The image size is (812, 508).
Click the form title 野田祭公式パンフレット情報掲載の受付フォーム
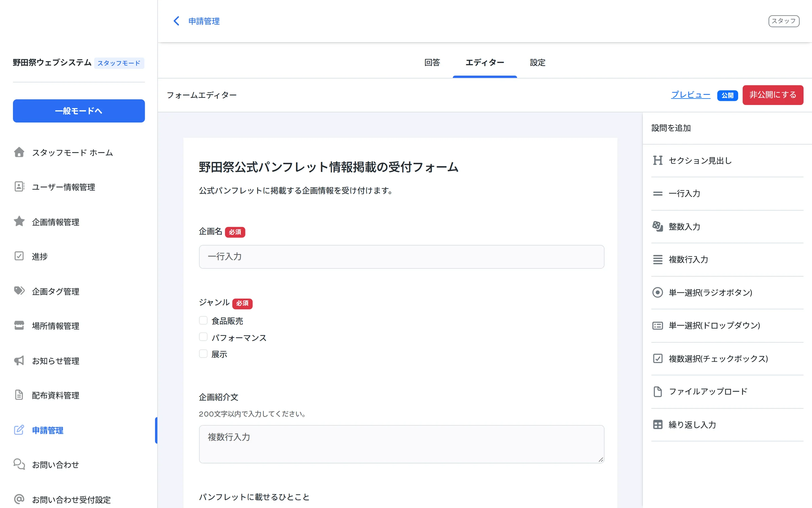pos(328,167)
